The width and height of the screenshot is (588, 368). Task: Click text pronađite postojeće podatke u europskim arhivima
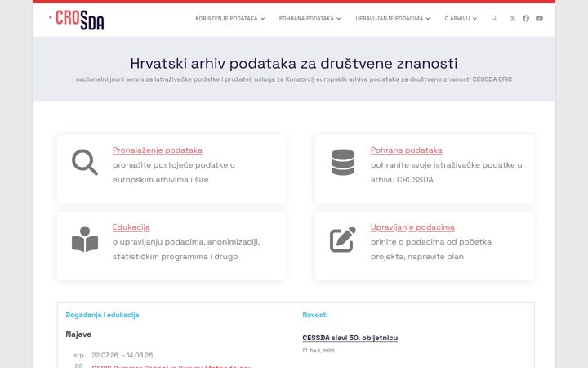174,173
